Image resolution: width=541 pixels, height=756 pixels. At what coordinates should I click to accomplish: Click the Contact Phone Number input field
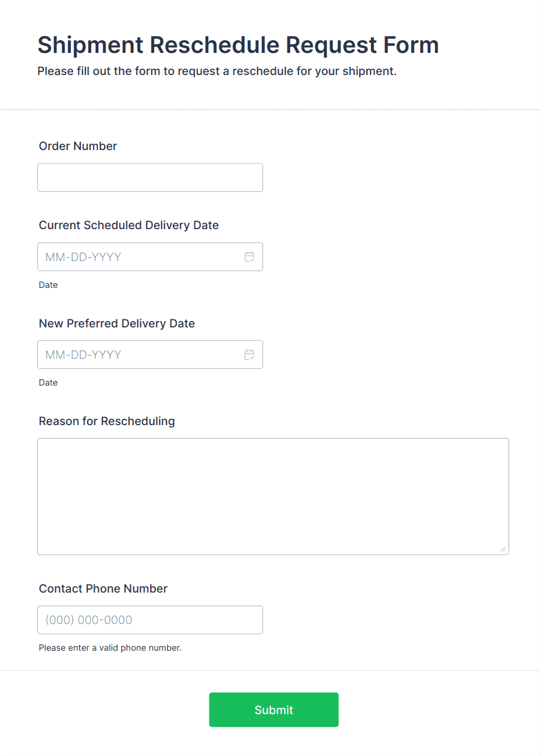[150, 620]
